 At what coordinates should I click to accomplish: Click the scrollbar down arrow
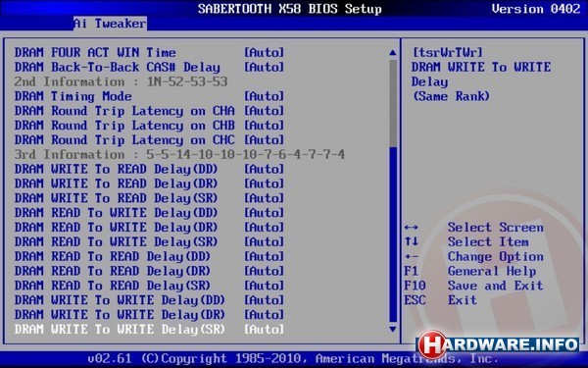pos(393,330)
